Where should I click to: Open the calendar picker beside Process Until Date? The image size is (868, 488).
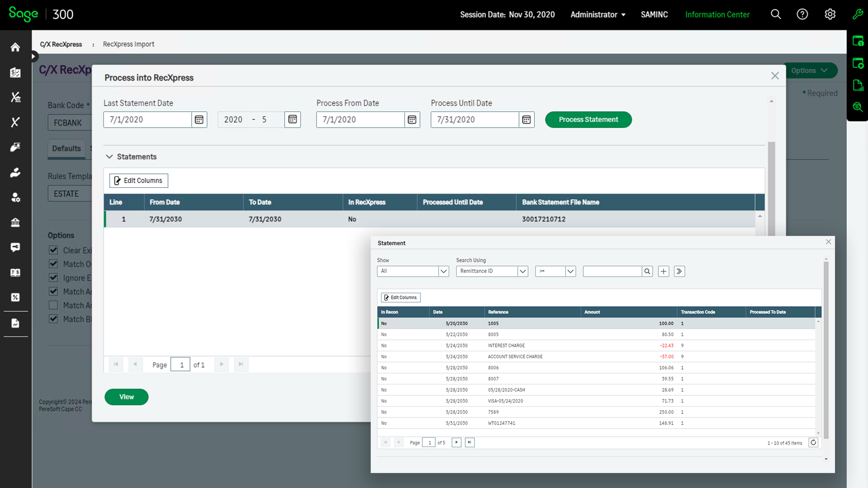coord(526,119)
